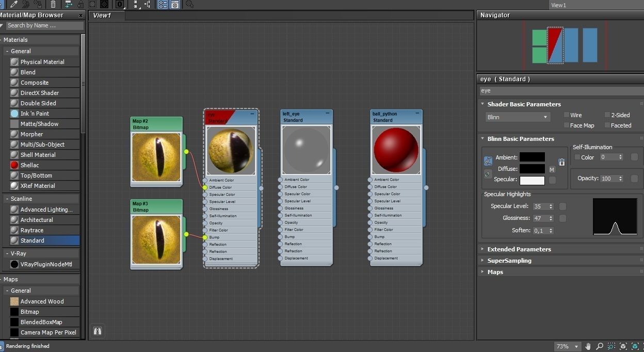Click the trash can delete icon
The width and height of the screenshot is (644, 352).
[x=53, y=4]
